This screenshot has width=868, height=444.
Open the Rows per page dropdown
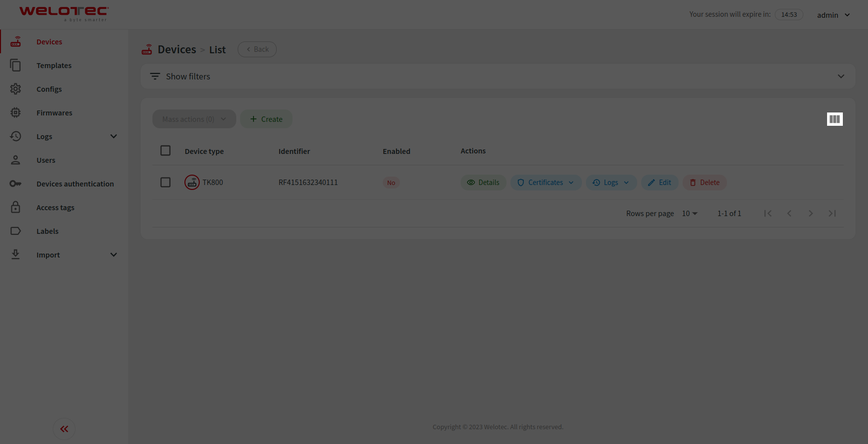689,214
